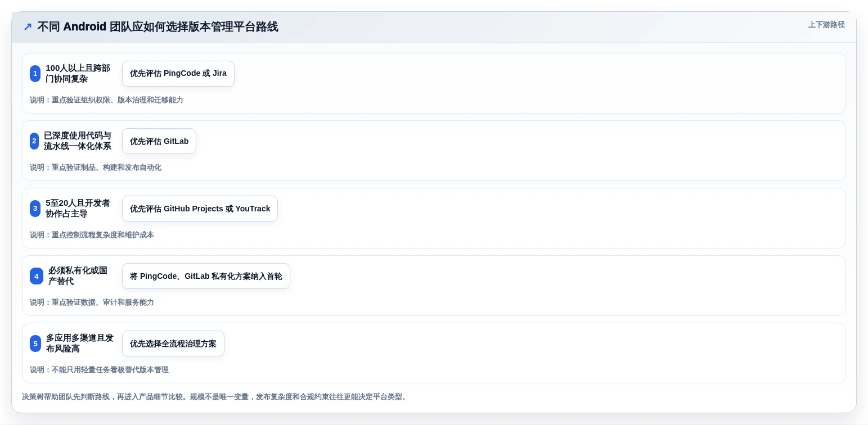
Task: Click note '说明：不能只用轻量任务看板替代版本管理'
Action: tap(99, 370)
